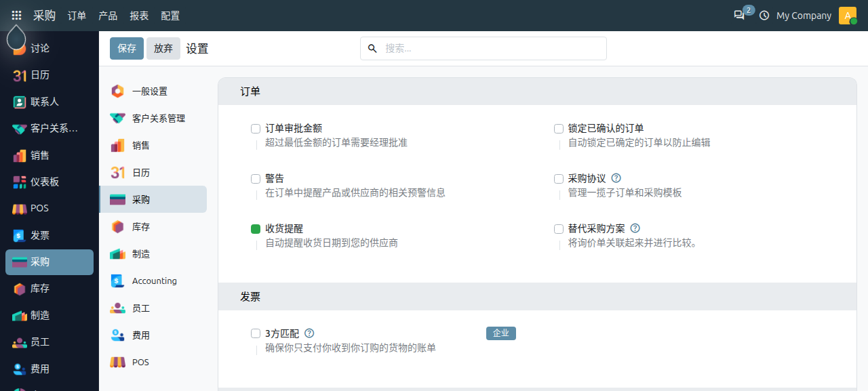This screenshot has width=868, height=391.
Task: Open Sales (销售) app in left sidebar
Action: (x=50, y=155)
